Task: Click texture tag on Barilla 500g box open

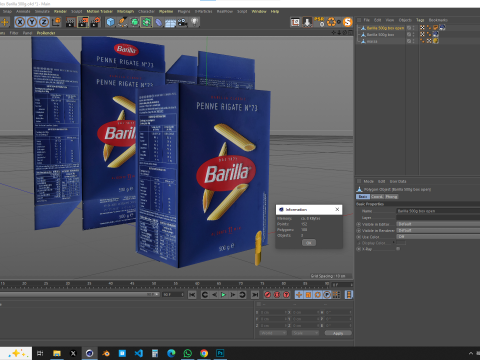Action: pyautogui.click(x=442, y=28)
